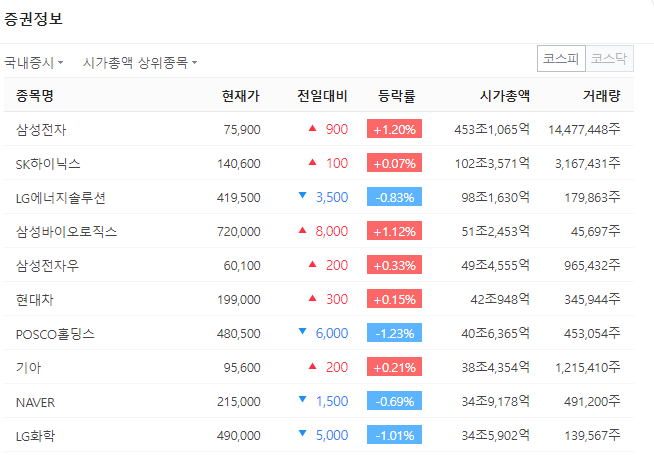Screen dimensions: 654x455
Task: Open the SK하이닉스 stock link
Action: (48, 164)
